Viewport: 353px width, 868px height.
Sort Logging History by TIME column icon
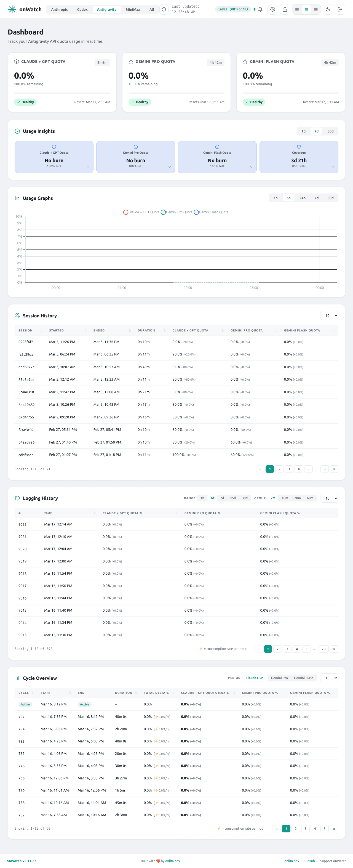click(x=95, y=513)
